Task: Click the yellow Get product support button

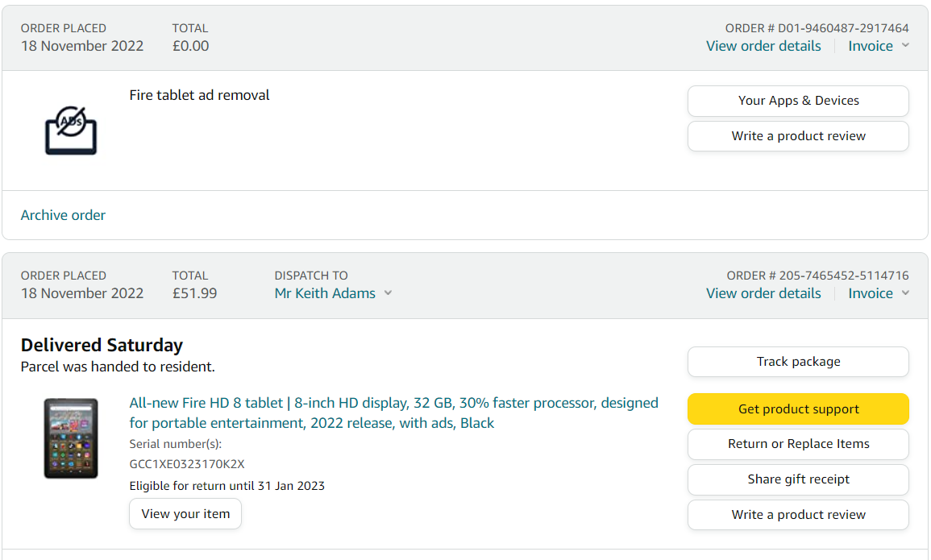Action: (x=798, y=409)
